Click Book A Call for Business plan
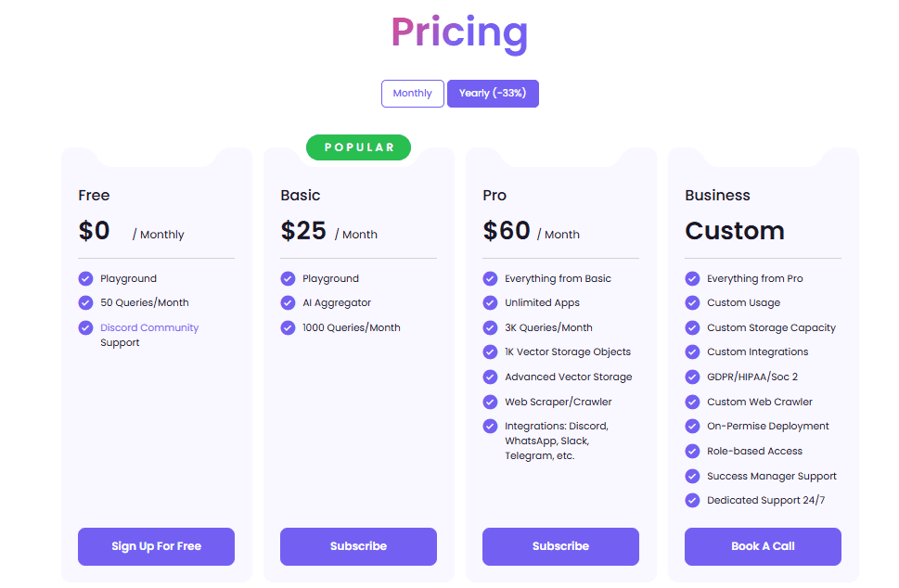Image resolution: width=899 pixels, height=588 pixels. click(763, 546)
